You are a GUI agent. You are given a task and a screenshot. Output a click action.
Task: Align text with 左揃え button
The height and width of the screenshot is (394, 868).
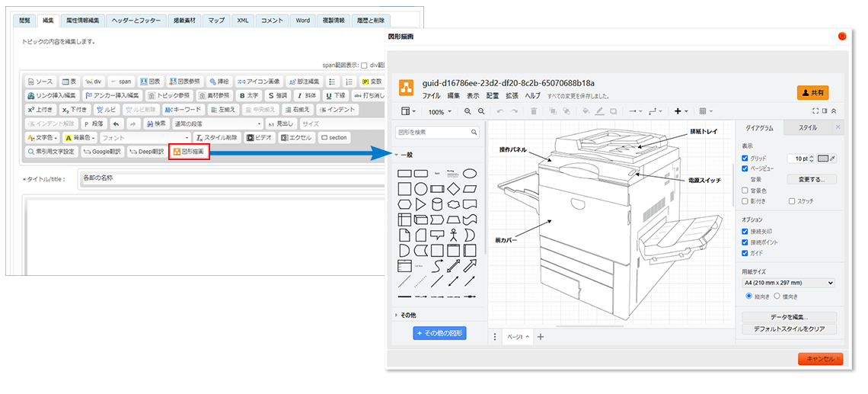pyautogui.click(x=224, y=109)
